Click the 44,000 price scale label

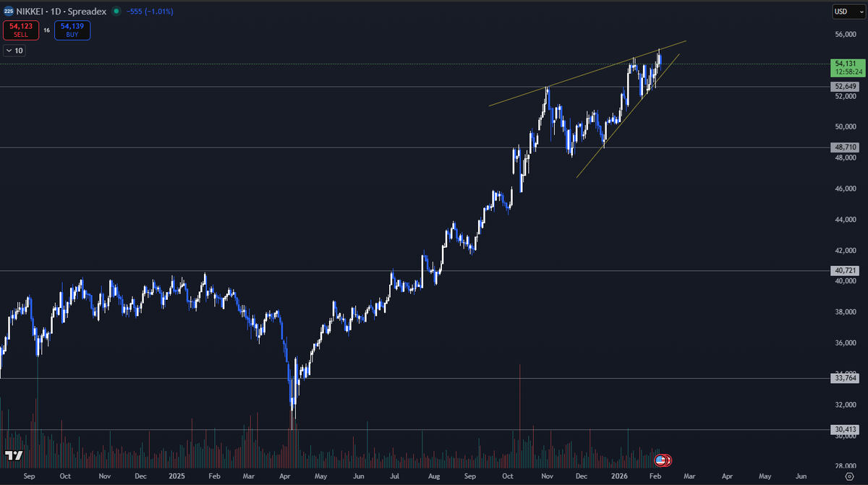pyautogui.click(x=846, y=220)
